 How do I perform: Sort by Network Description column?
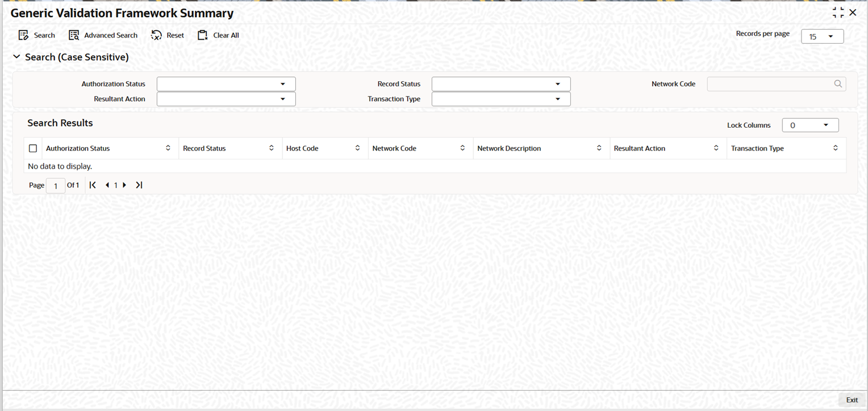point(599,148)
